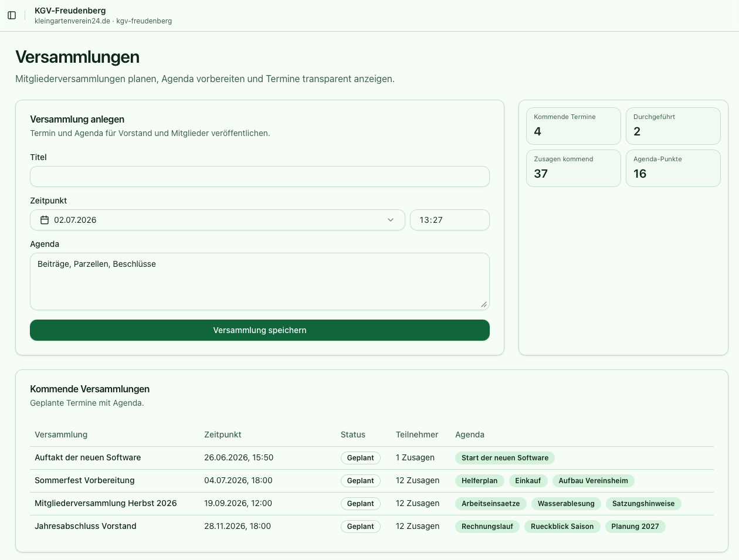The width and height of the screenshot is (739, 560).
Task: Click Teilnehmer column header
Action: pos(417,435)
